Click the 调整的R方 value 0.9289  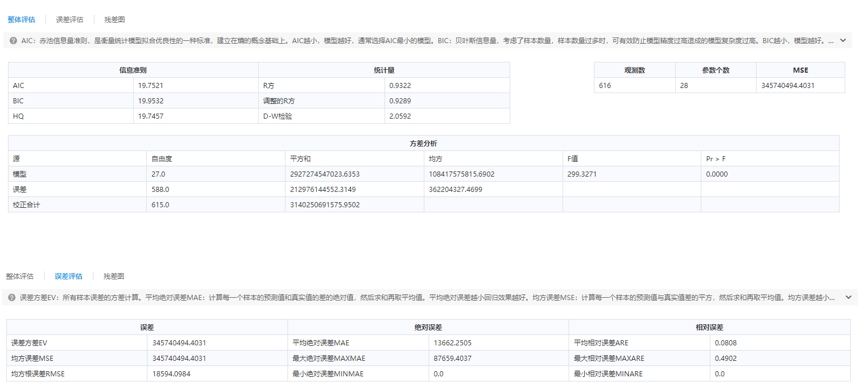pyautogui.click(x=400, y=101)
